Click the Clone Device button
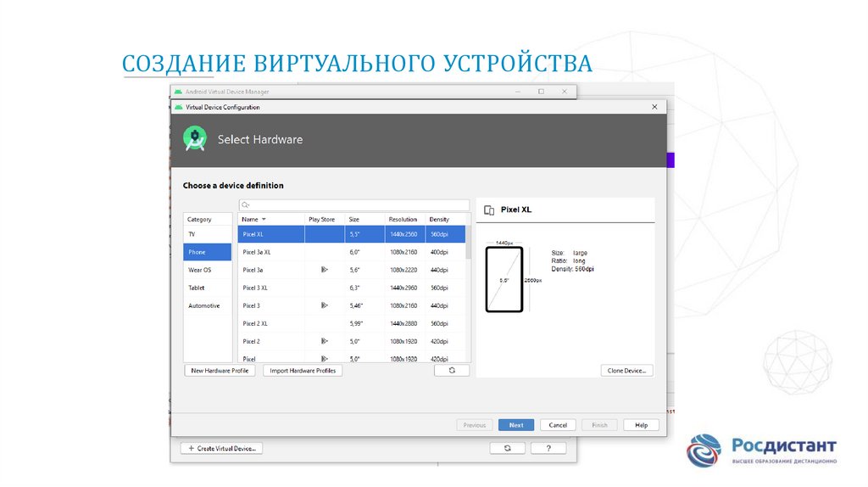 [x=626, y=371]
